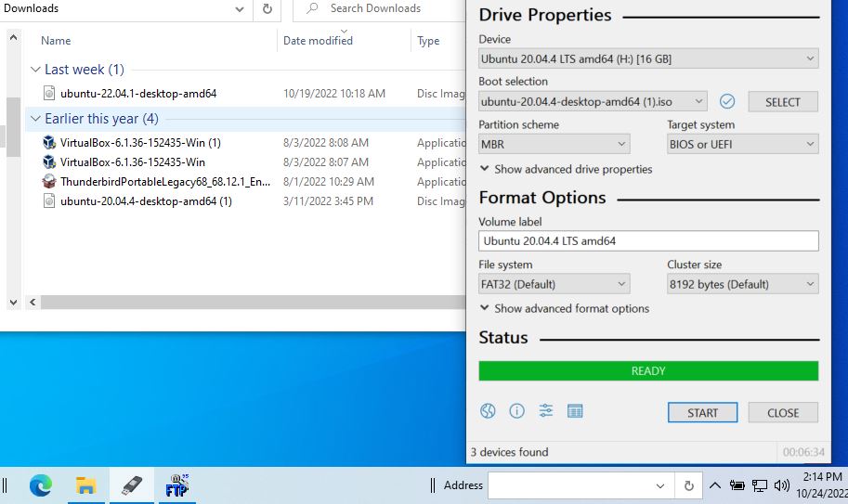Open Microsoft Edge from the taskbar
The image size is (848, 504).
(x=41, y=485)
